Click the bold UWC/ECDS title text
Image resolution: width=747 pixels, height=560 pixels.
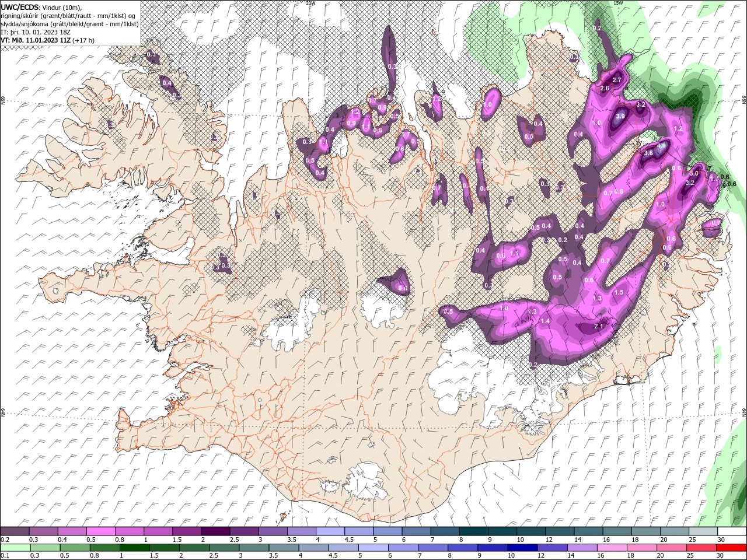coord(20,7)
